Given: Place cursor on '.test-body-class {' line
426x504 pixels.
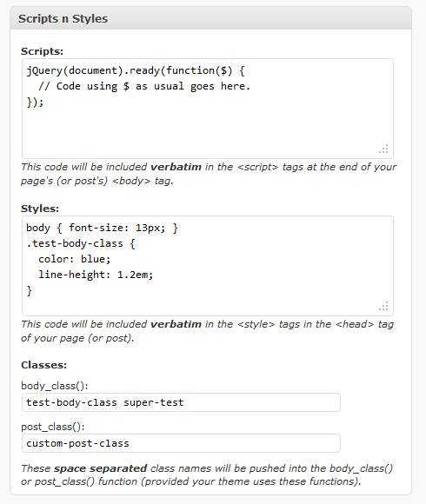Looking at the screenshot, I should click(81, 243).
